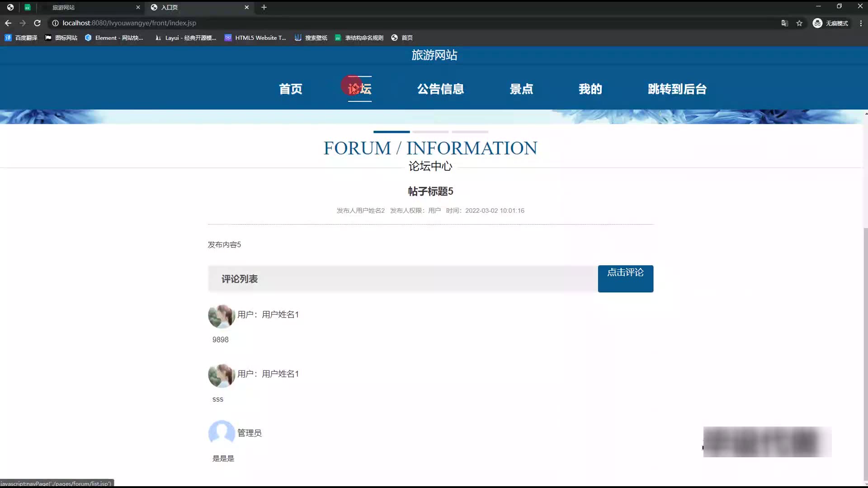Click the first commenter's avatar
Viewport: 868px width, 488px height.
coord(221,316)
